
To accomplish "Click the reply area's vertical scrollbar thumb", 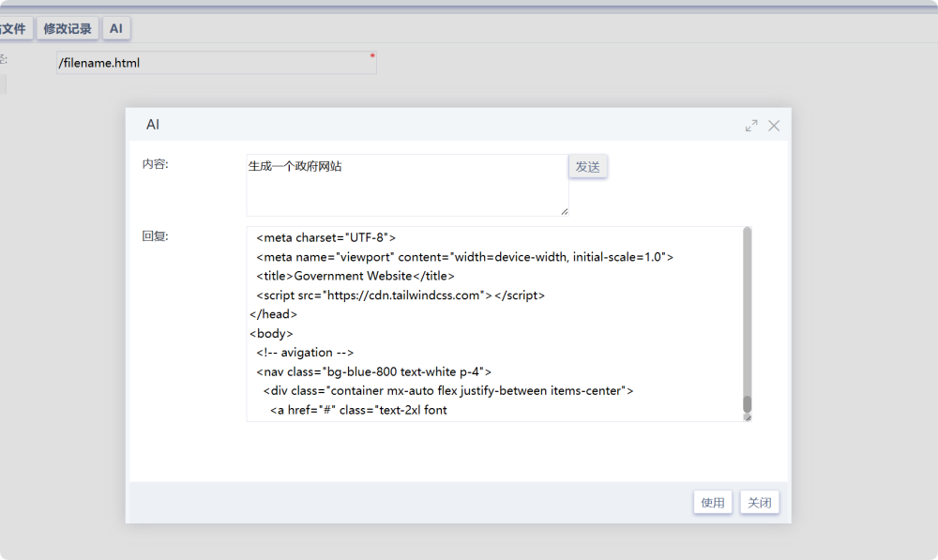I will pos(748,404).
